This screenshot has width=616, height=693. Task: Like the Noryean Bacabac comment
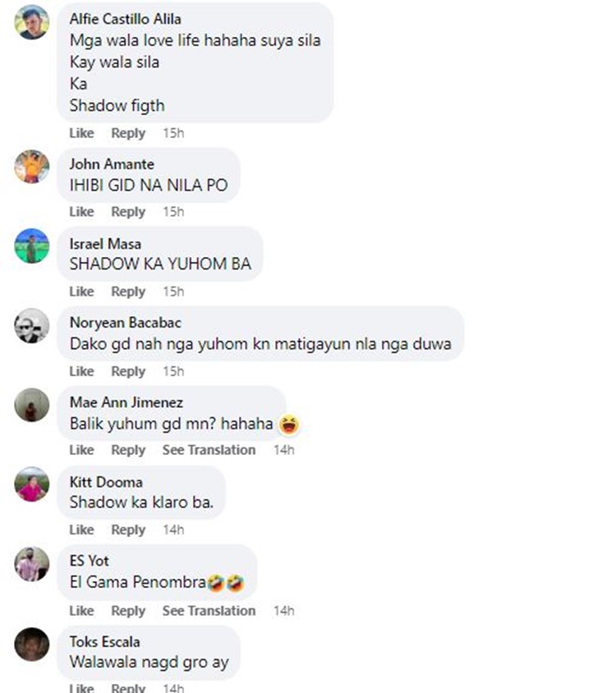pyautogui.click(x=82, y=371)
